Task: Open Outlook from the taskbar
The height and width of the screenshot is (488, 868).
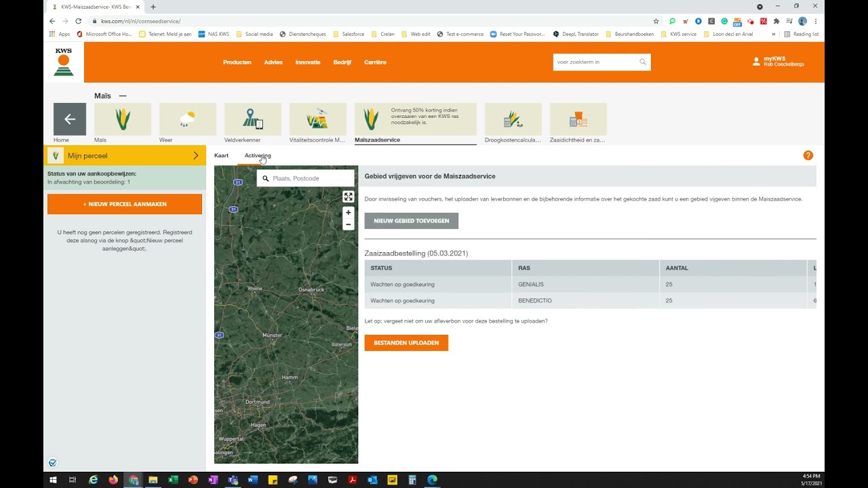Action: coord(372,480)
